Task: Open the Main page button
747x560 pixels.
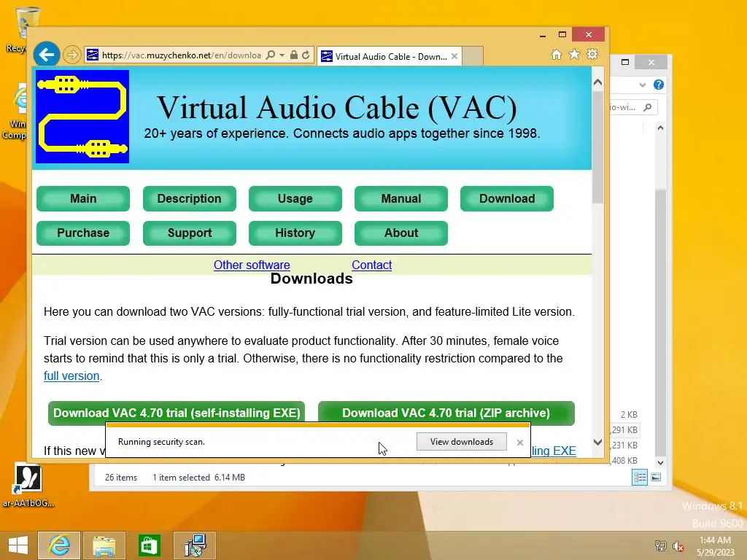Action: tap(83, 198)
